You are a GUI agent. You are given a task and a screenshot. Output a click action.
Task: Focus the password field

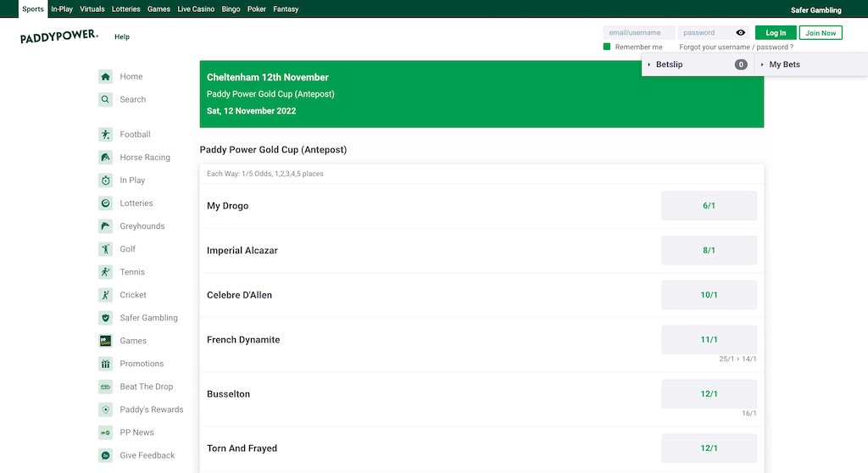[x=706, y=33]
